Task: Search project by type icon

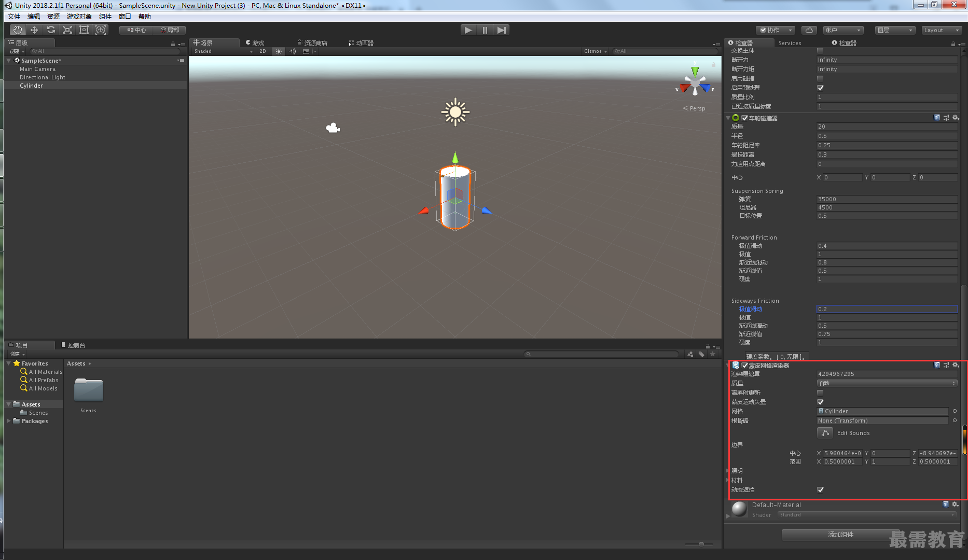Action: (x=690, y=354)
